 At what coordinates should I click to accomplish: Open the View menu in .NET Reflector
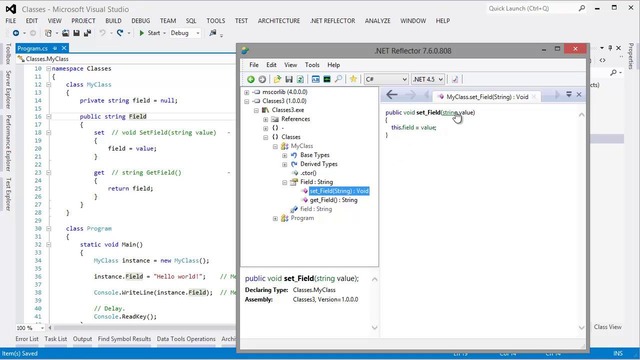[291, 65]
